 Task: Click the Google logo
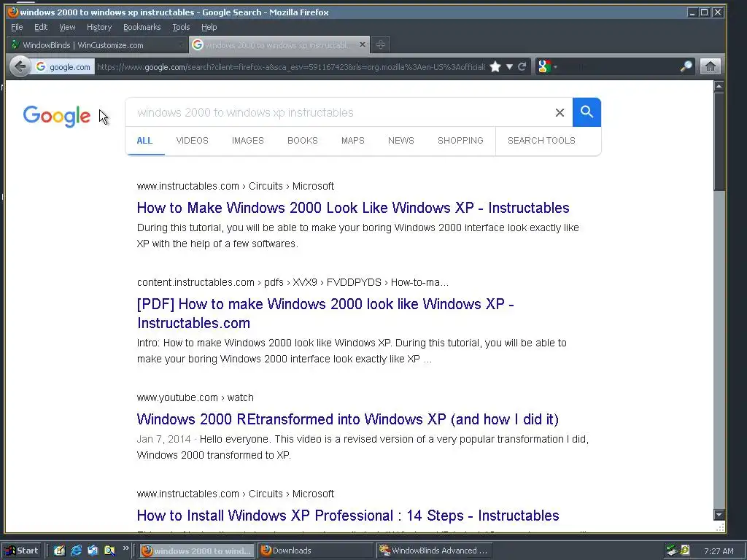tap(57, 116)
